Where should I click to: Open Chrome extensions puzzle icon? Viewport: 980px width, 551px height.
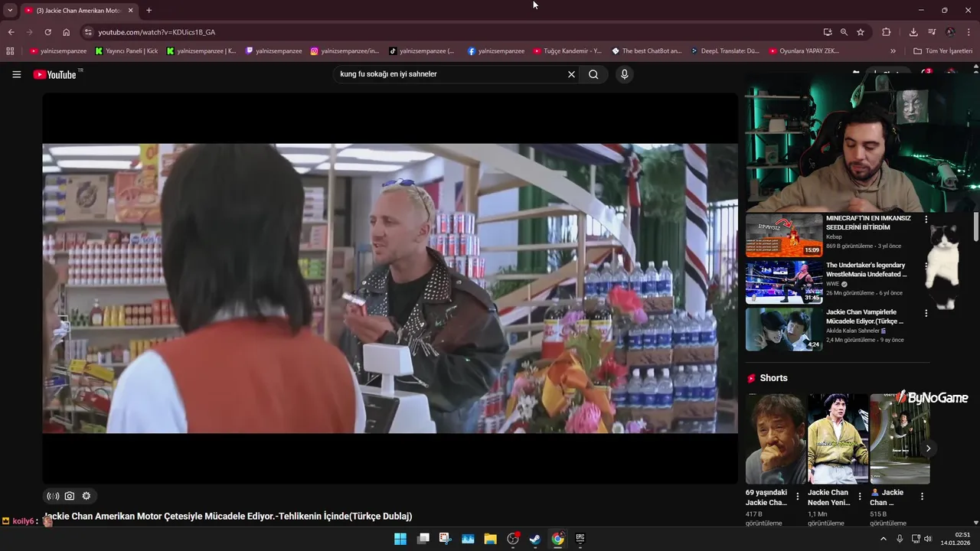(887, 32)
